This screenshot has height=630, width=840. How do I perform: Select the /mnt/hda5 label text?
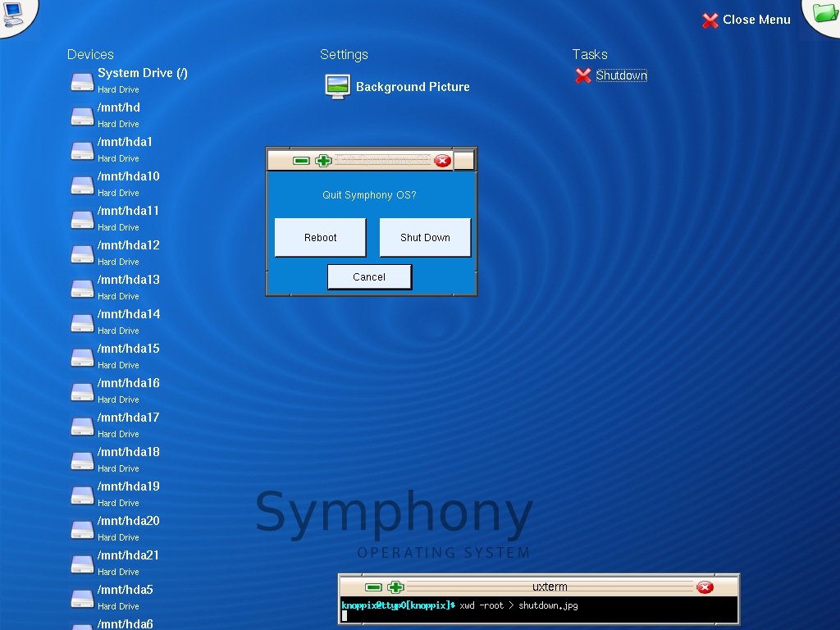click(126, 590)
